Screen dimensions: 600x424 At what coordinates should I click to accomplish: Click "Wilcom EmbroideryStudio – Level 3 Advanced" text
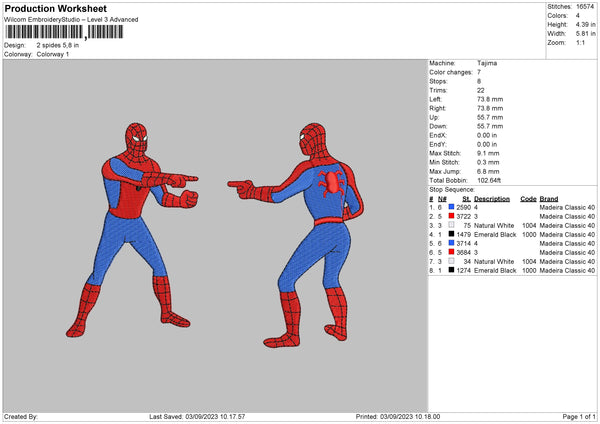point(71,20)
